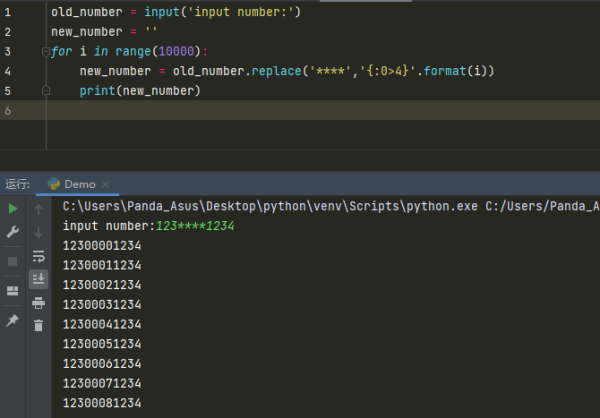Click the Pin Tab icon
This screenshot has height=418, width=600.
tap(12, 320)
